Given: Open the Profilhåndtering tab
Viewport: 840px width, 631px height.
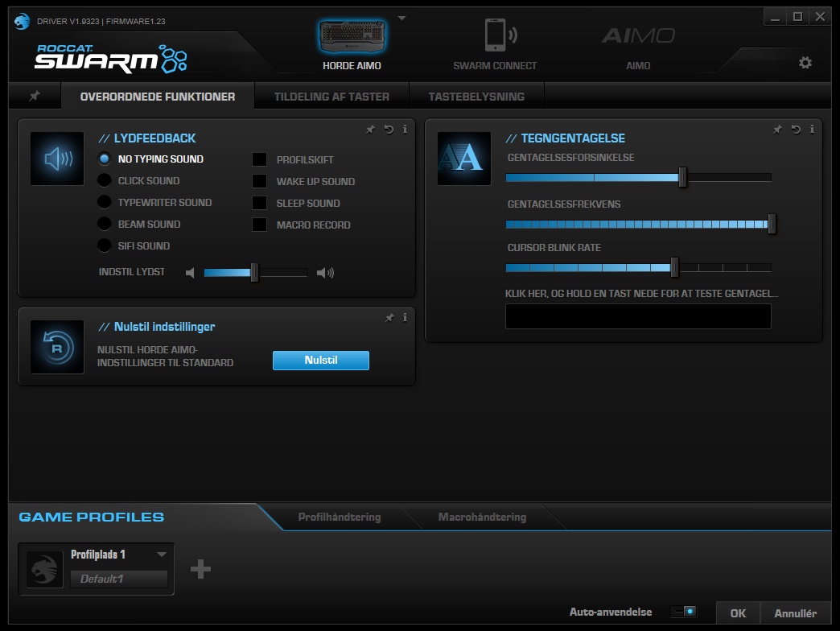Looking at the screenshot, I should pyautogui.click(x=339, y=517).
